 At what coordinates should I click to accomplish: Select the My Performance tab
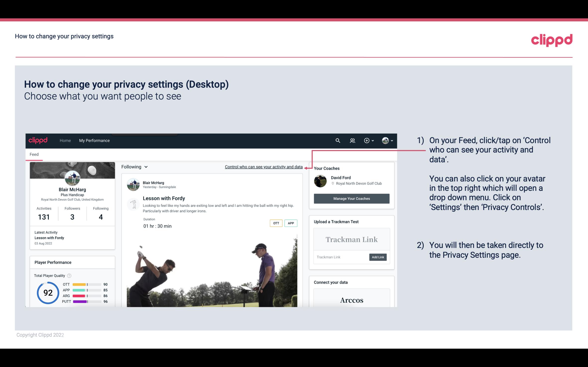click(x=94, y=140)
